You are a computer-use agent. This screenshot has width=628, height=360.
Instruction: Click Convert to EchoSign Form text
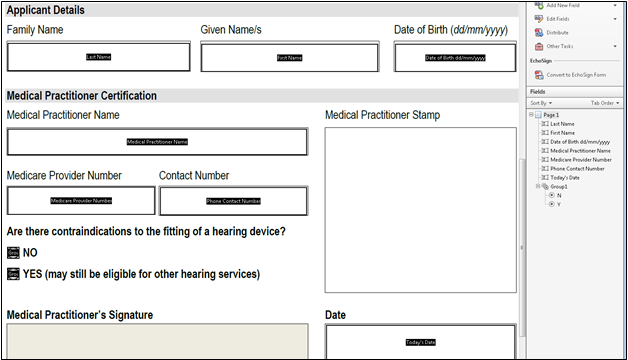[x=576, y=75]
